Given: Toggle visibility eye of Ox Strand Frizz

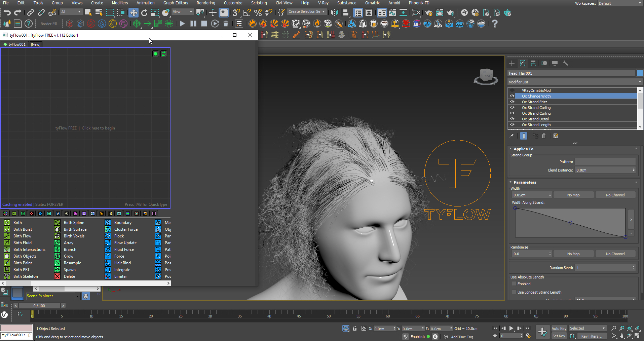Looking at the screenshot, I should coord(512,102).
